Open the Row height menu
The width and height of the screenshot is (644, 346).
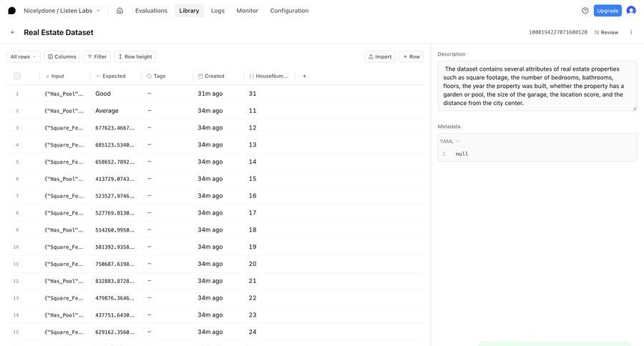click(135, 56)
